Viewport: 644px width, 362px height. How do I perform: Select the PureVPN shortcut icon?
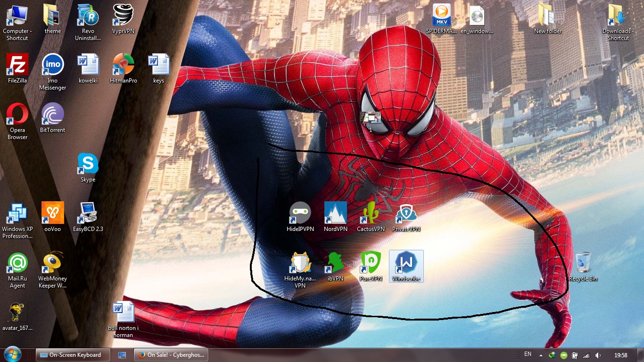click(x=371, y=266)
